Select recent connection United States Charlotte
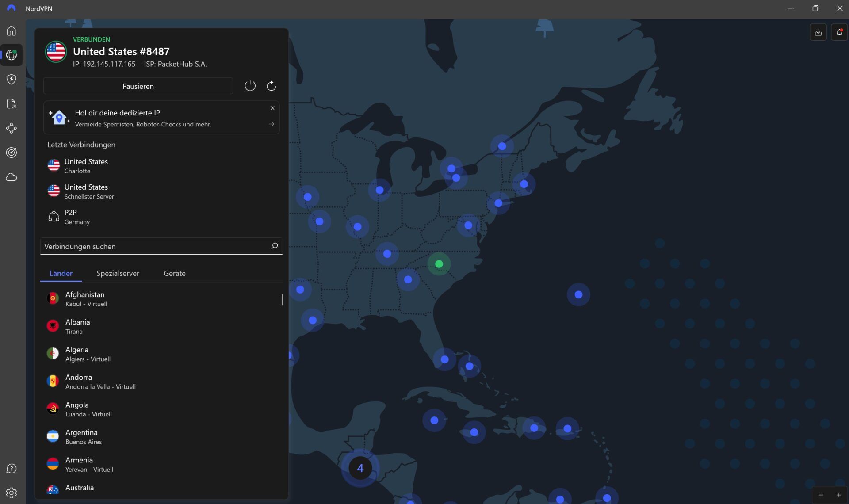849x504 pixels. (161, 166)
